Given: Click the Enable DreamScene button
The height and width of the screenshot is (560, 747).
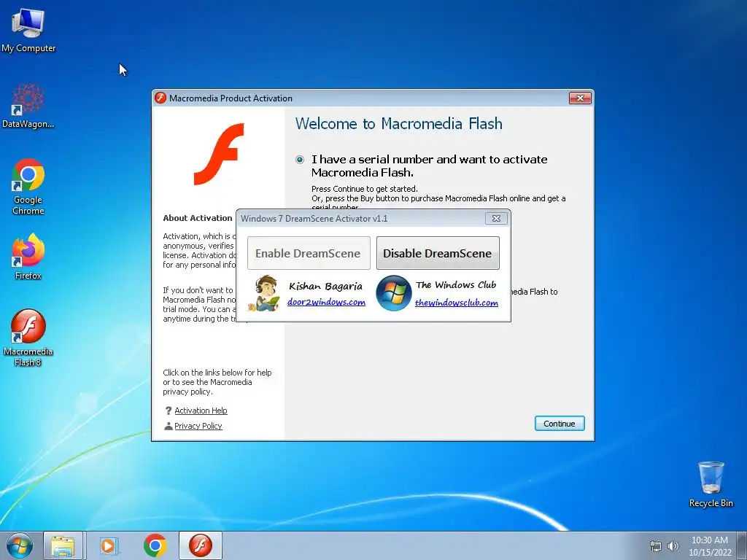Looking at the screenshot, I should click(309, 253).
